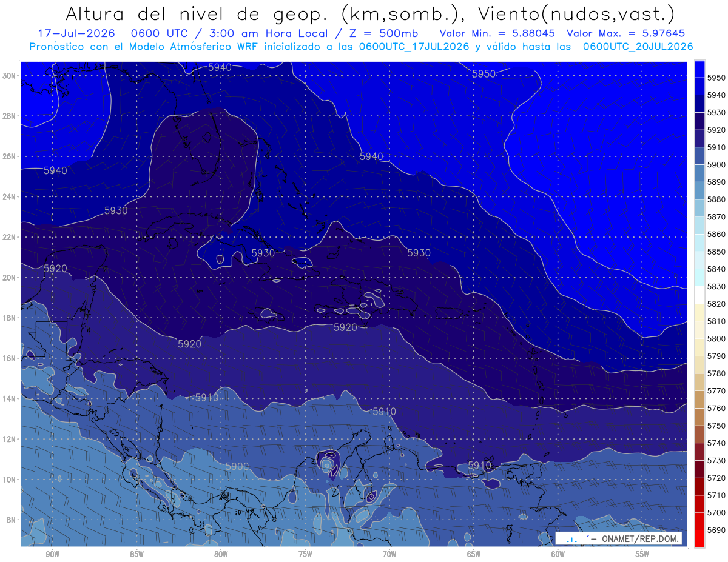Click the 65W longitude axis label
This screenshot has width=728, height=562.
pyautogui.click(x=474, y=555)
